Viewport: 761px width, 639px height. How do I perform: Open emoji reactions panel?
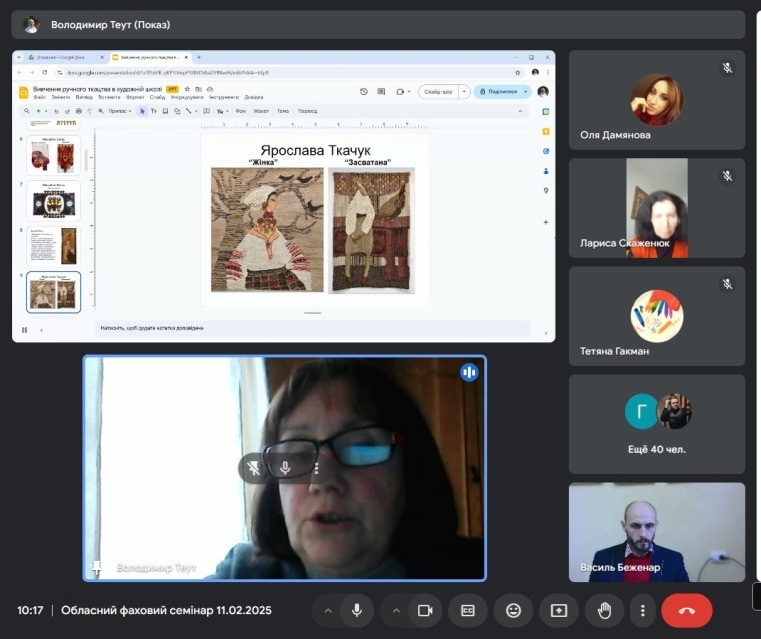tap(513, 610)
